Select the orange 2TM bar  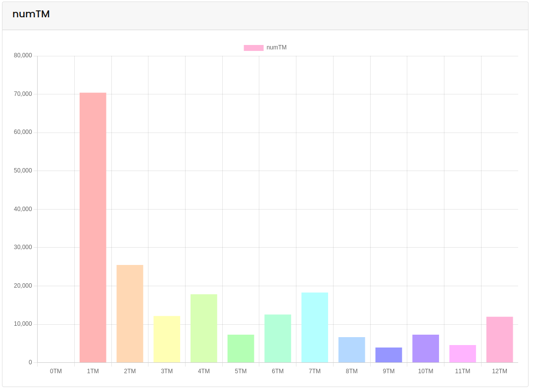click(x=130, y=313)
